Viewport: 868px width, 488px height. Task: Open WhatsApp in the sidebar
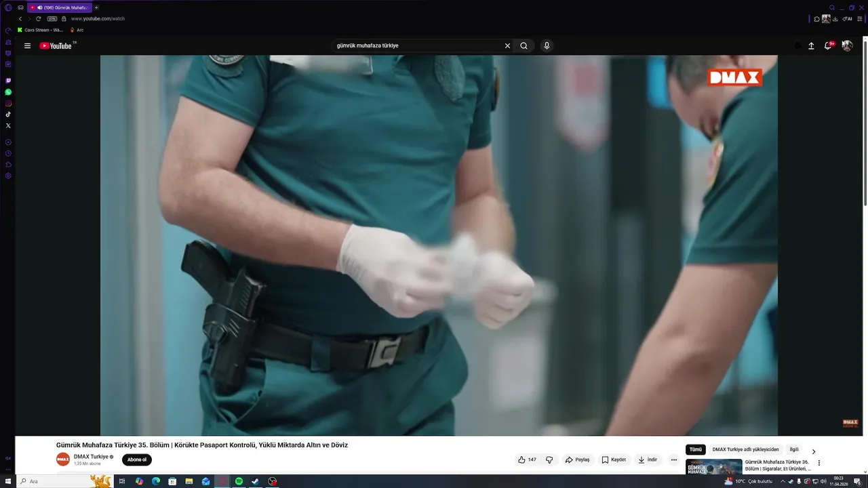click(x=8, y=92)
